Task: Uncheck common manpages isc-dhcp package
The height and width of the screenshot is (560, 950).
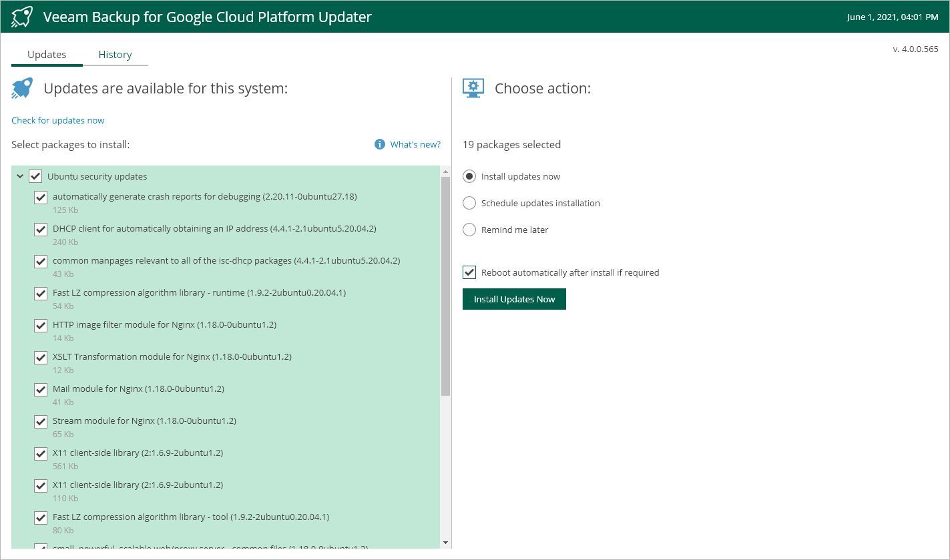Action: tap(41, 262)
